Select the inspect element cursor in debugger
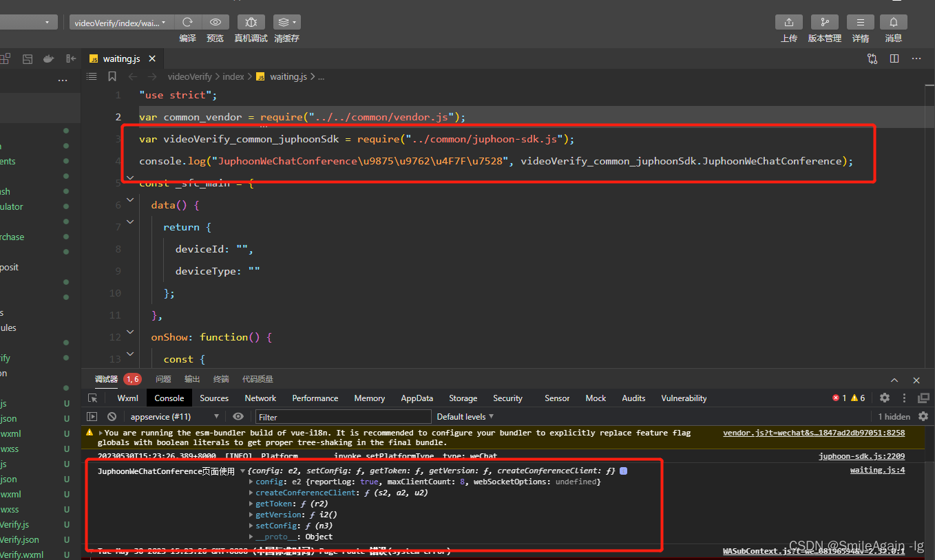The image size is (935, 560). tap(93, 398)
